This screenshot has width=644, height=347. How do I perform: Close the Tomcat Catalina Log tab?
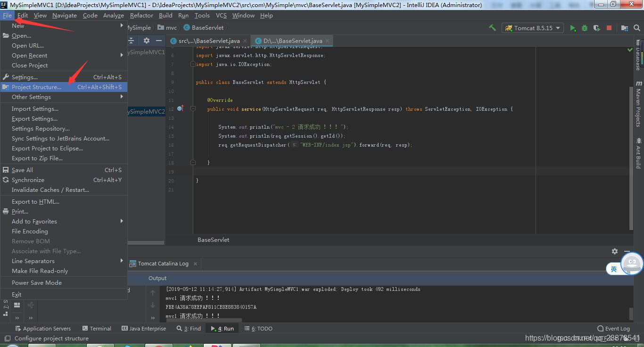[195, 264]
